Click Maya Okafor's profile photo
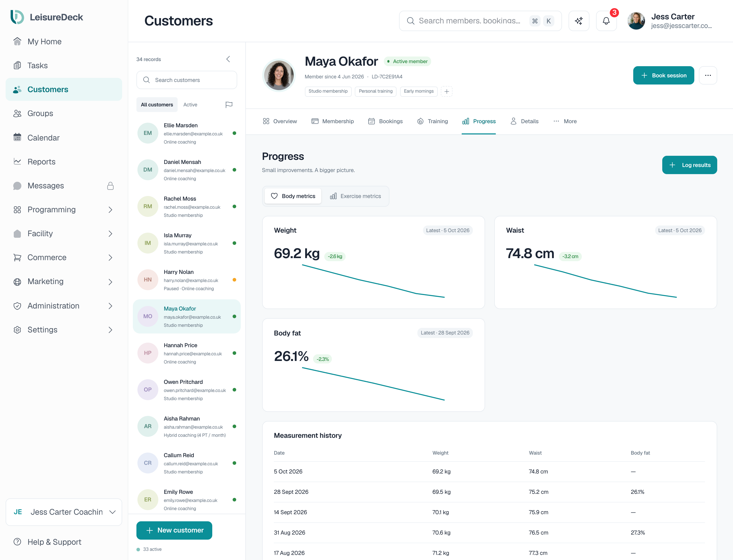Viewport: 733px width, 560px height. (279, 75)
